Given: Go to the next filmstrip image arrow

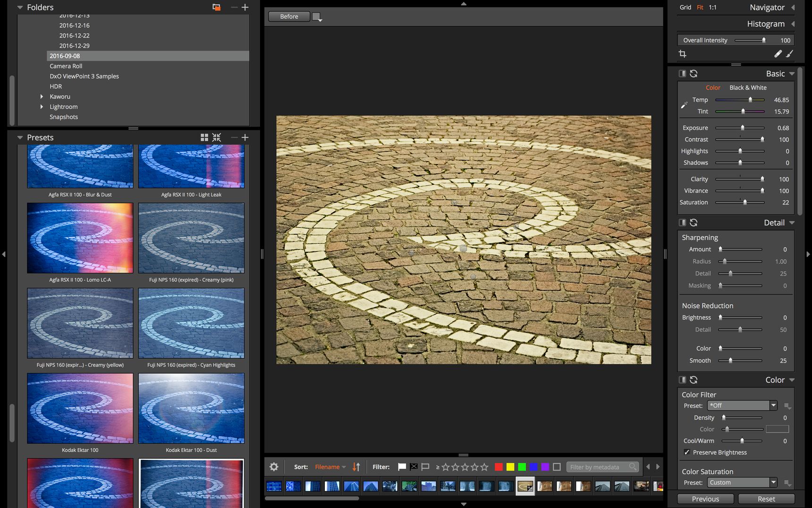Looking at the screenshot, I should 658,467.
